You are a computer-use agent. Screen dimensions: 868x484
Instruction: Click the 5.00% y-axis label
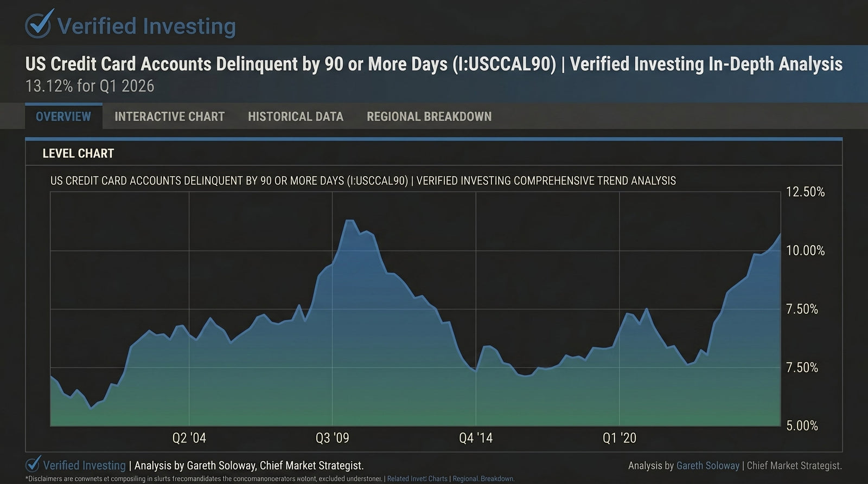[802, 426]
